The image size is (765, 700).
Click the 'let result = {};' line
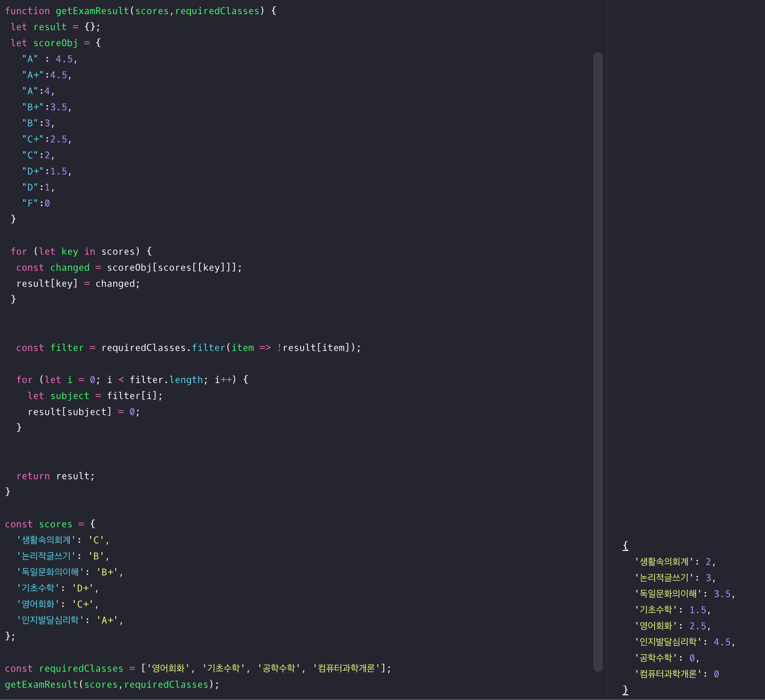click(55, 27)
